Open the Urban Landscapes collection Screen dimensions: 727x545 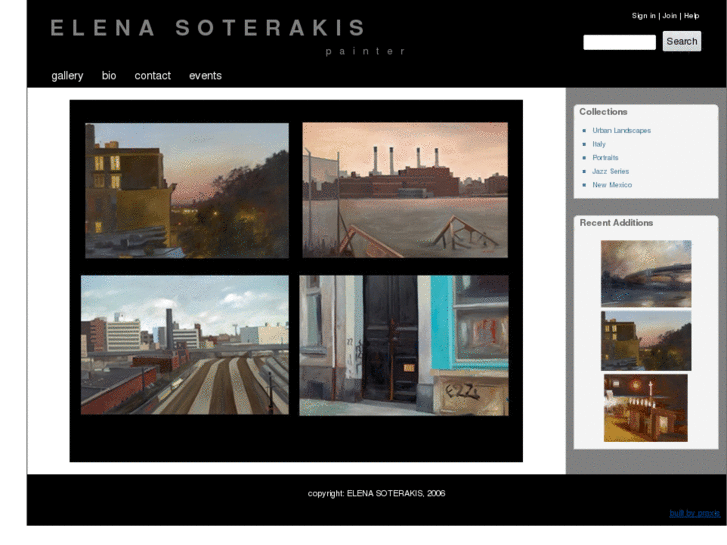coord(621,131)
